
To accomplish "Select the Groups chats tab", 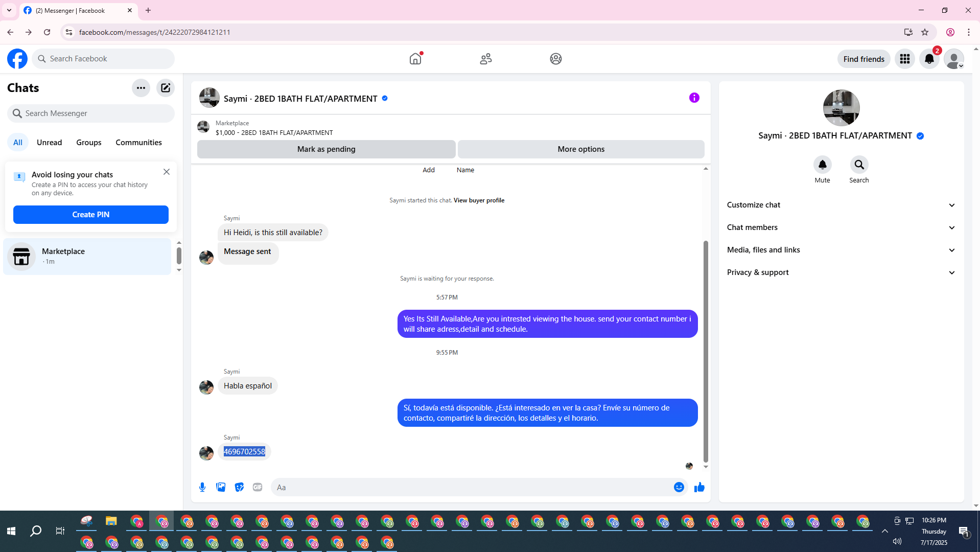I will click(89, 143).
